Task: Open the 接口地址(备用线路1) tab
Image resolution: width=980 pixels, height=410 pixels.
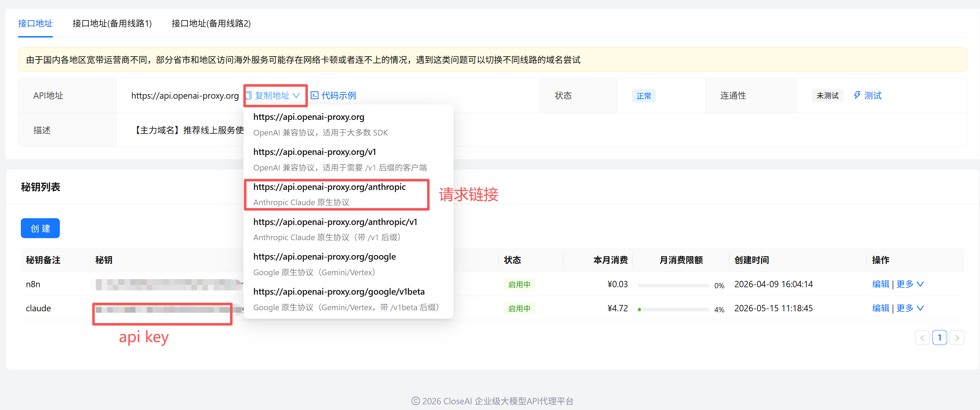Action: 112,24
